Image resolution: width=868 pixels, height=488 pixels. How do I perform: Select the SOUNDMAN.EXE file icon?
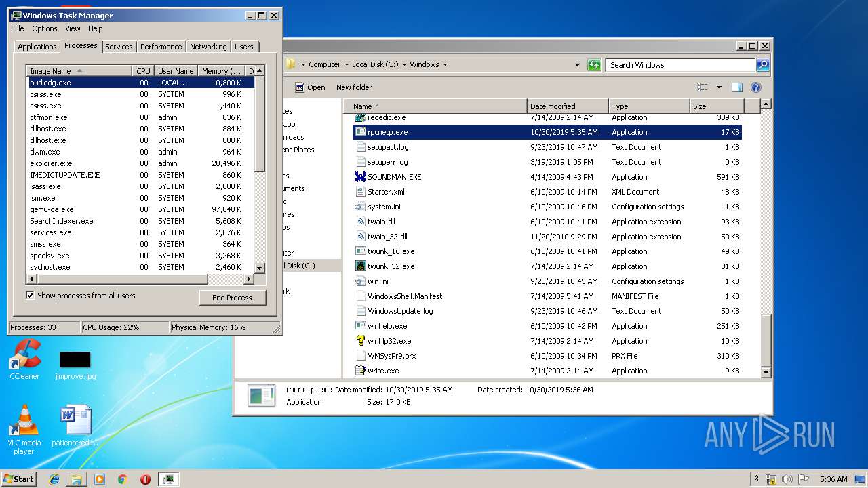[x=361, y=177]
